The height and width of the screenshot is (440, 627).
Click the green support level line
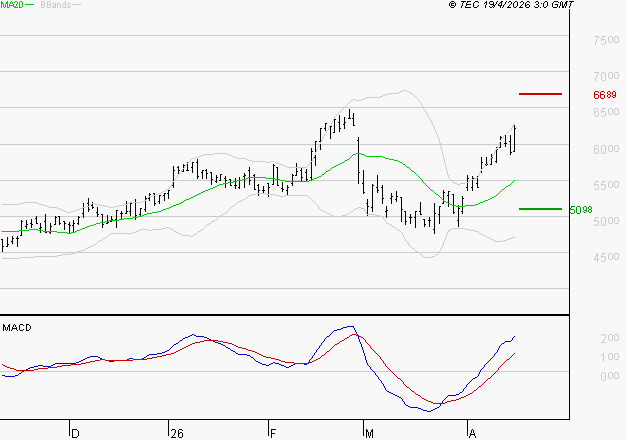click(x=540, y=209)
